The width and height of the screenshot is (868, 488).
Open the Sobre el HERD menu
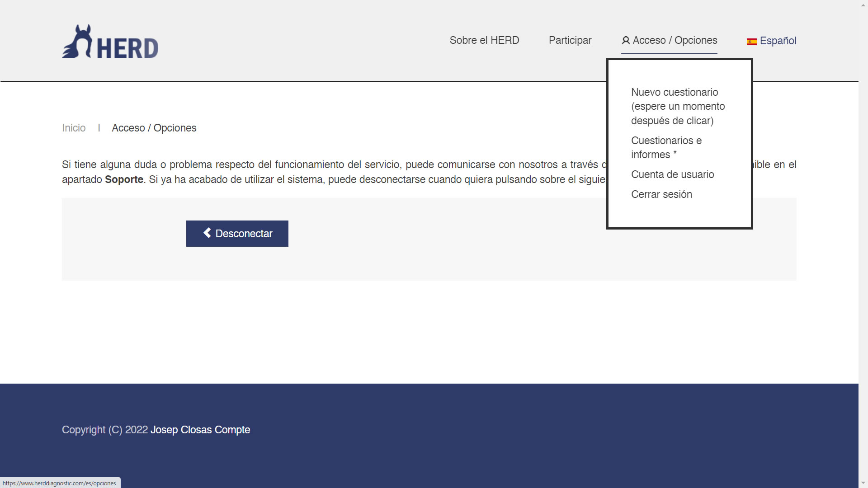[x=484, y=41]
